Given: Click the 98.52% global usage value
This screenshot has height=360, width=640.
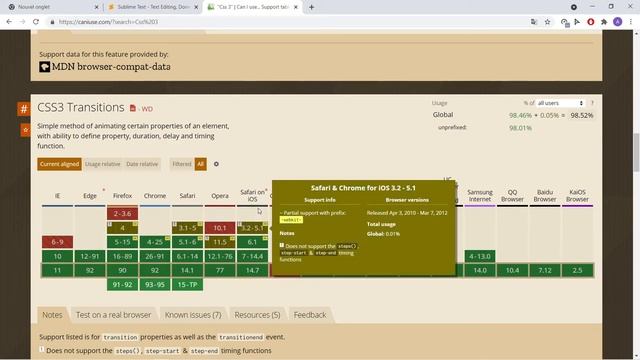Looking at the screenshot, I should click(582, 116).
